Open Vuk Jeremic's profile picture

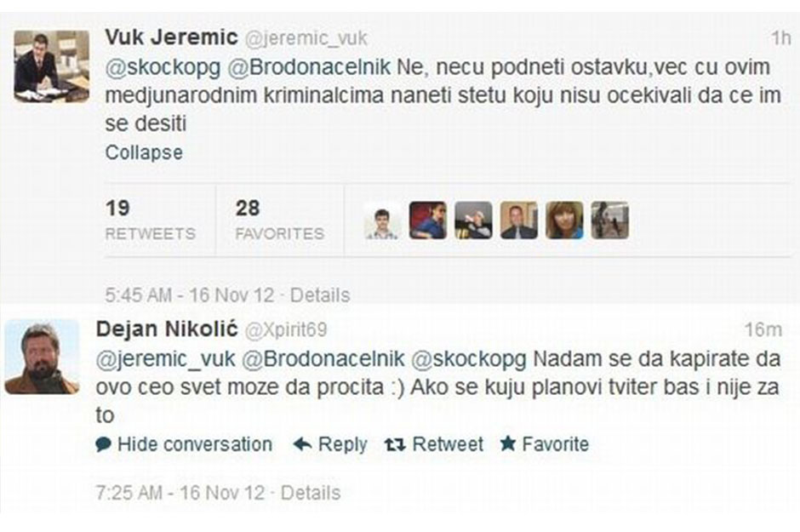pos(52,66)
